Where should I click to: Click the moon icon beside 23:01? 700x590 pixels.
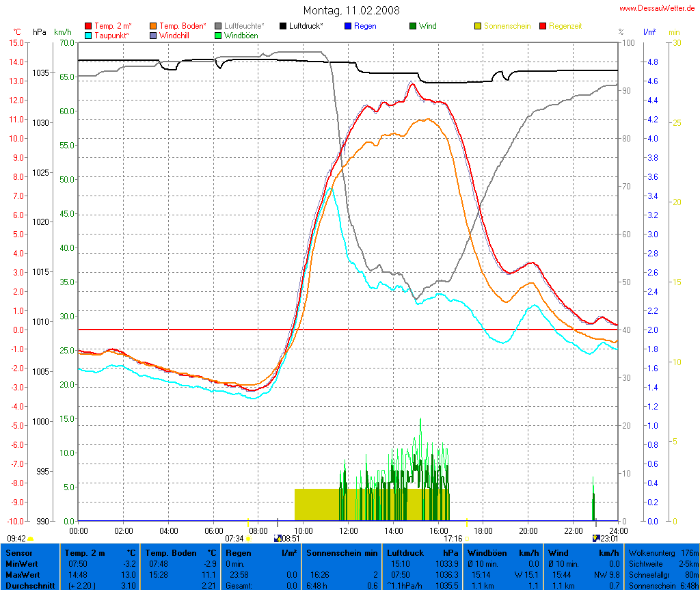[596, 538]
